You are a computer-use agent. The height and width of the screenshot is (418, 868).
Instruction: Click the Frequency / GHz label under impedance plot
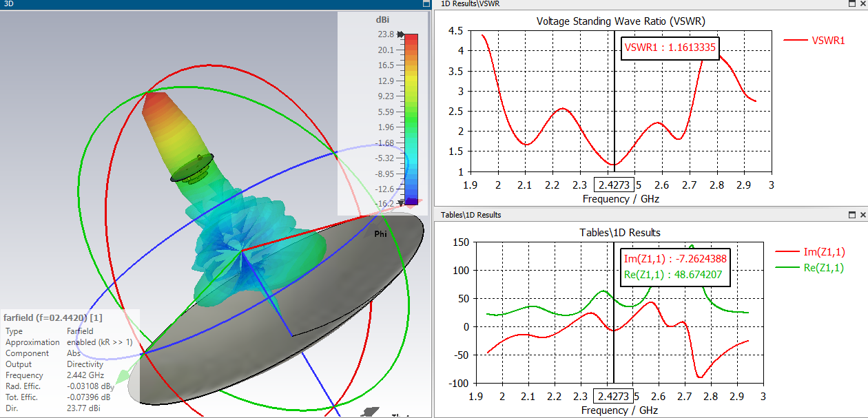[621, 410]
